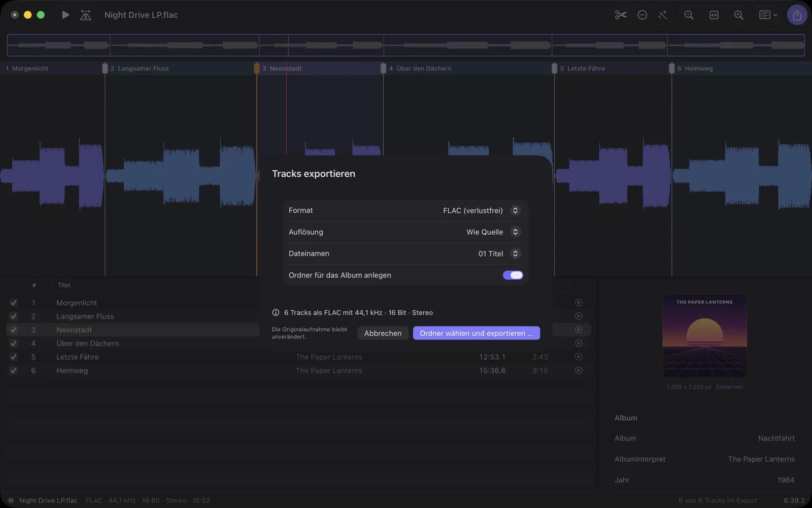Viewport: 812px width, 508px height.
Task: Click the Albuminterpret value The Paper Lanterns
Action: pos(761,459)
